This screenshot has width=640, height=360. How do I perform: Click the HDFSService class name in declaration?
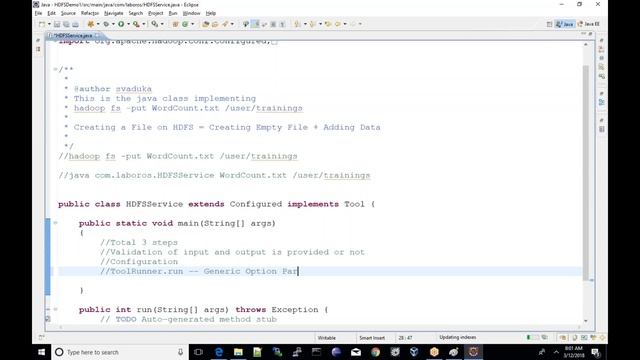(x=154, y=204)
